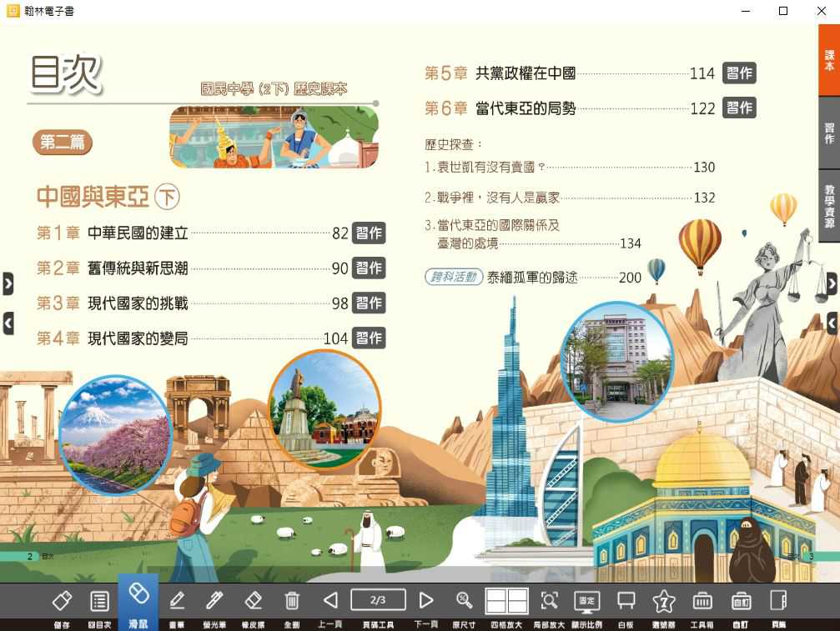The width and height of the screenshot is (840, 631).
Task: Go to next page with 下一頁 arrow
Action: click(x=426, y=600)
